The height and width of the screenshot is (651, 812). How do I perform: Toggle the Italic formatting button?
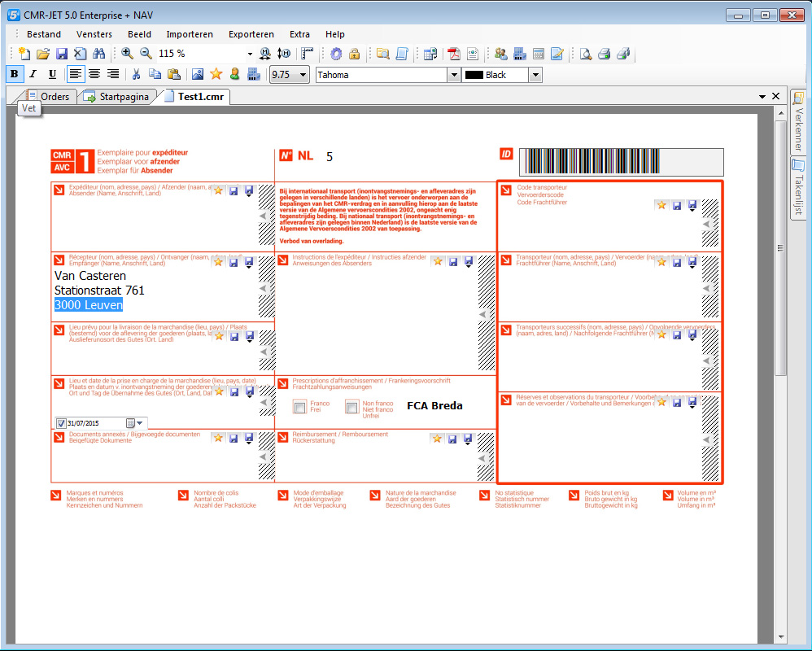[x=33, y=74]
